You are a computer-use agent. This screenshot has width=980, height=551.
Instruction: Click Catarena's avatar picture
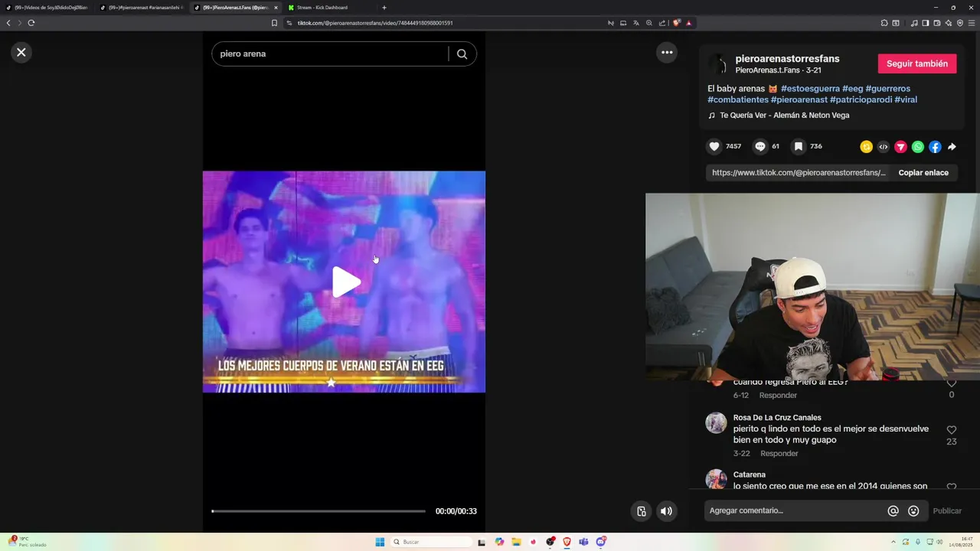tap(716, 480)
